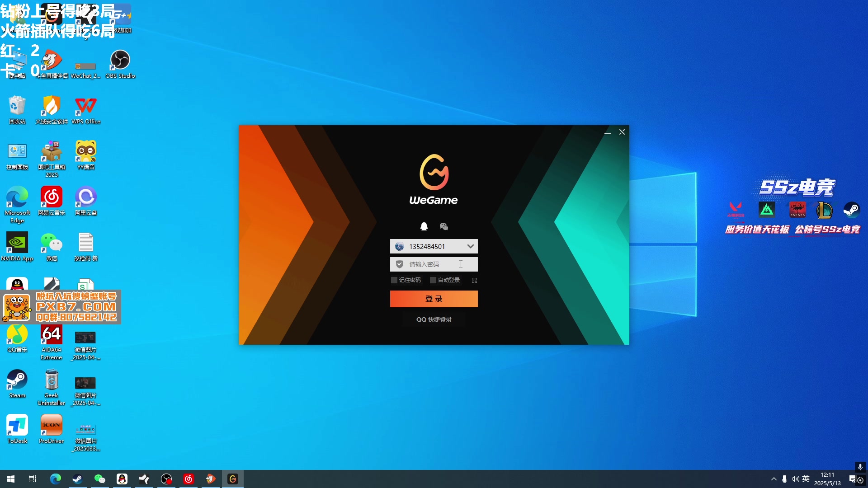Viewport: 868px width, 488px height.
Task: Select the QQ音乐 desktop icon
Action: pos(17,338)
